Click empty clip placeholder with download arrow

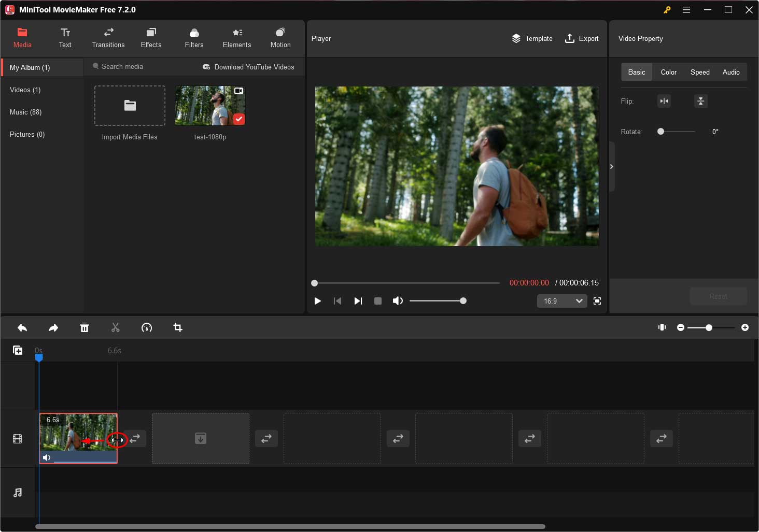point(201,438)
